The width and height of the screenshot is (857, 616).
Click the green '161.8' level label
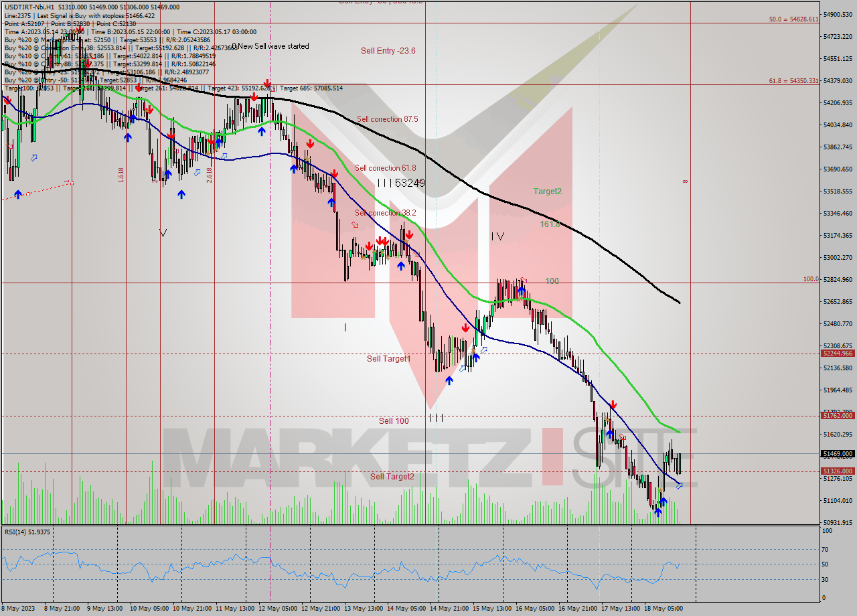click(550, 224)
